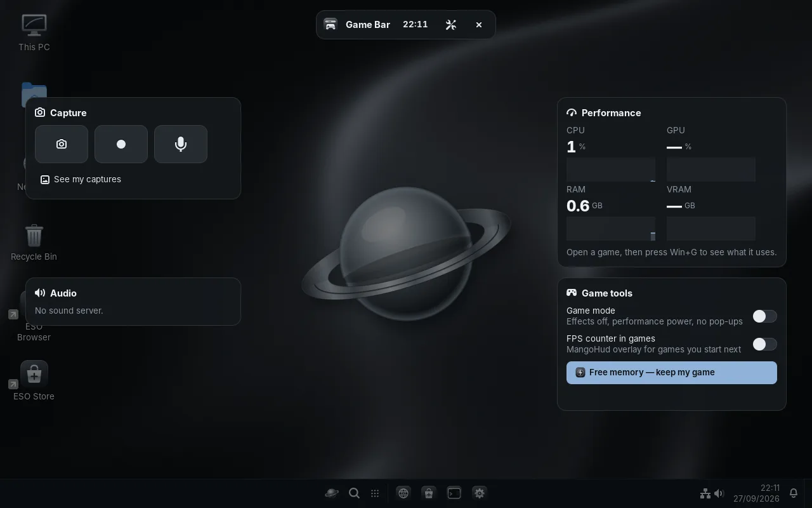Click the Audio speaker header icon
This screenshot has height=508, width=812.
[x=40, y=293]
